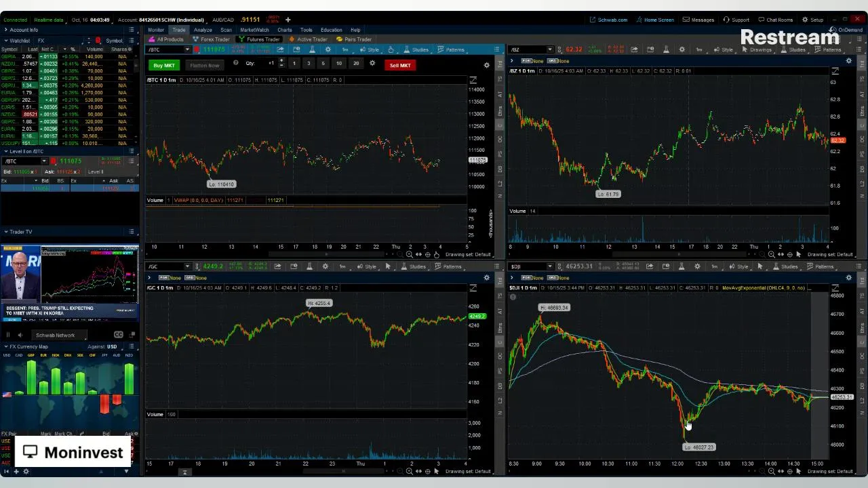868x488 pixels.
Task: Expand /BZ chart position bar chevron
Action: click(512, 61)
